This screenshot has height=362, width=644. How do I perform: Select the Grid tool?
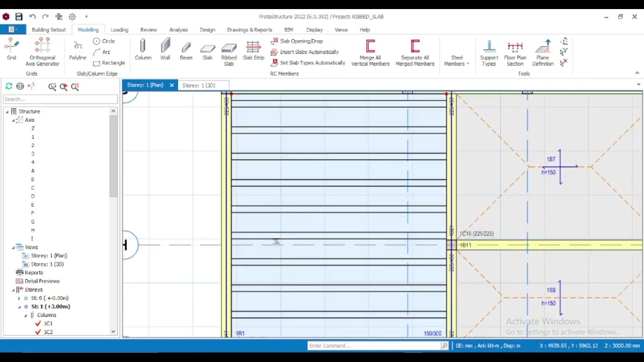11,50
